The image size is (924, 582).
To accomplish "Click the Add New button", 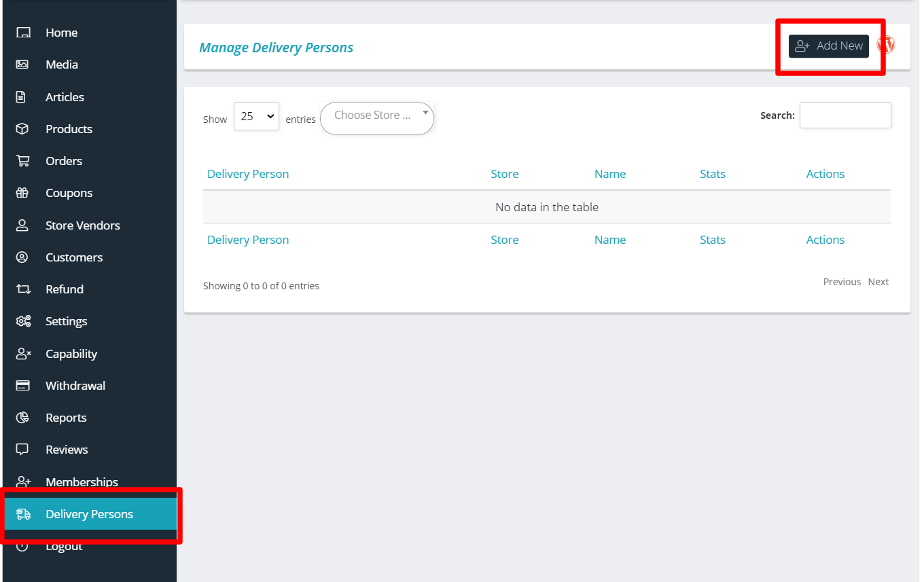I will [x=829, y=46].
